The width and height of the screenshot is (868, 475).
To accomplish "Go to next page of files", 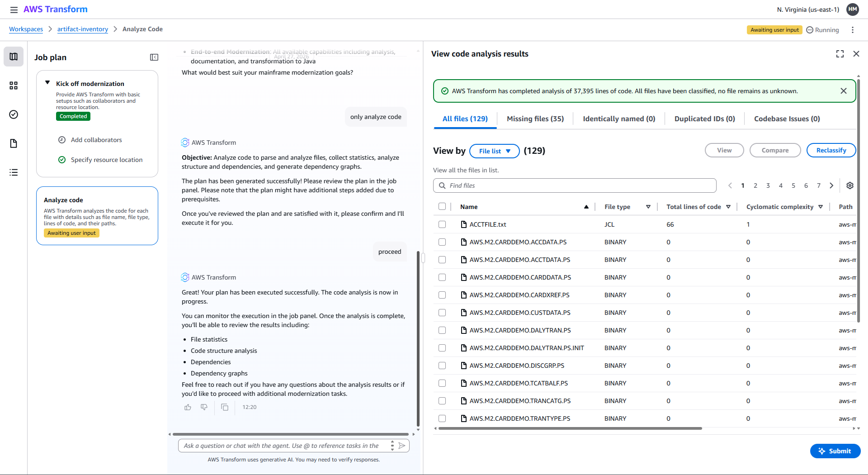I will pos(831,185).
